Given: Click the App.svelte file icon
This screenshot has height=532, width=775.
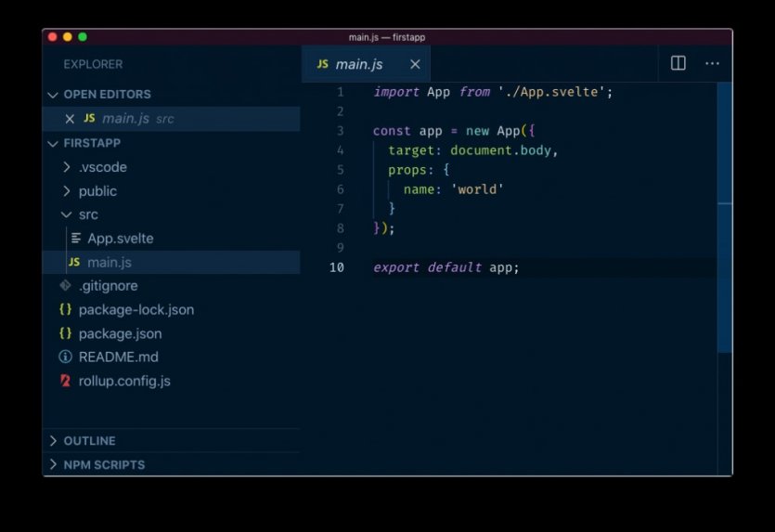Looking at the screenshot, I should [x=76, y=239].
